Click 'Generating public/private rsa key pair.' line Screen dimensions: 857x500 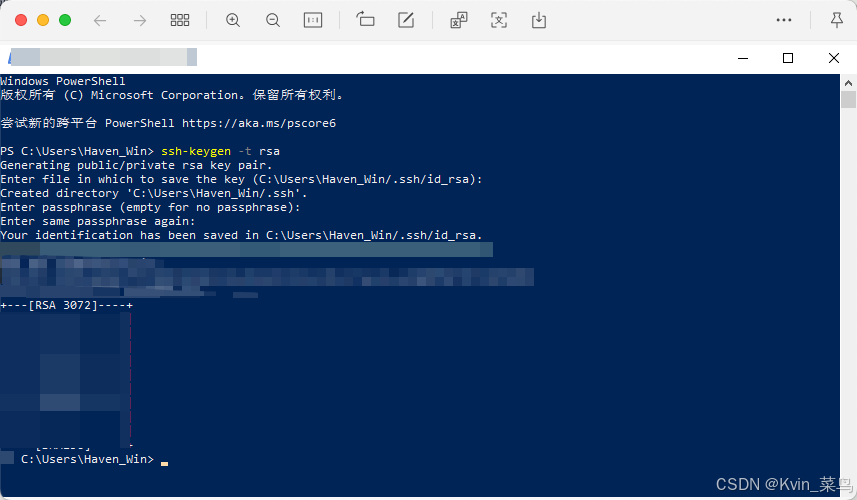pyautogui.click(x=136, y=165)
